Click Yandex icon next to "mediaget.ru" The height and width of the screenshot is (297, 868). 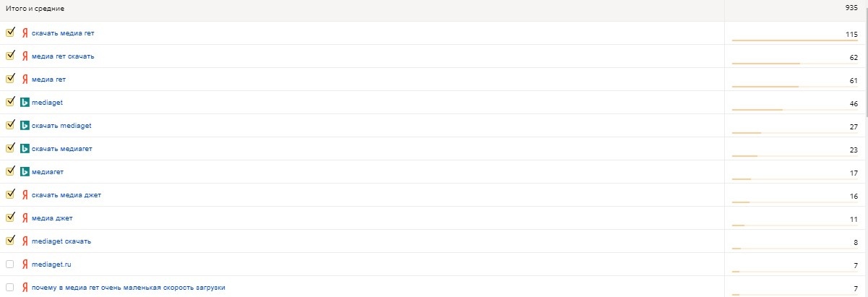tap(25, 264)
